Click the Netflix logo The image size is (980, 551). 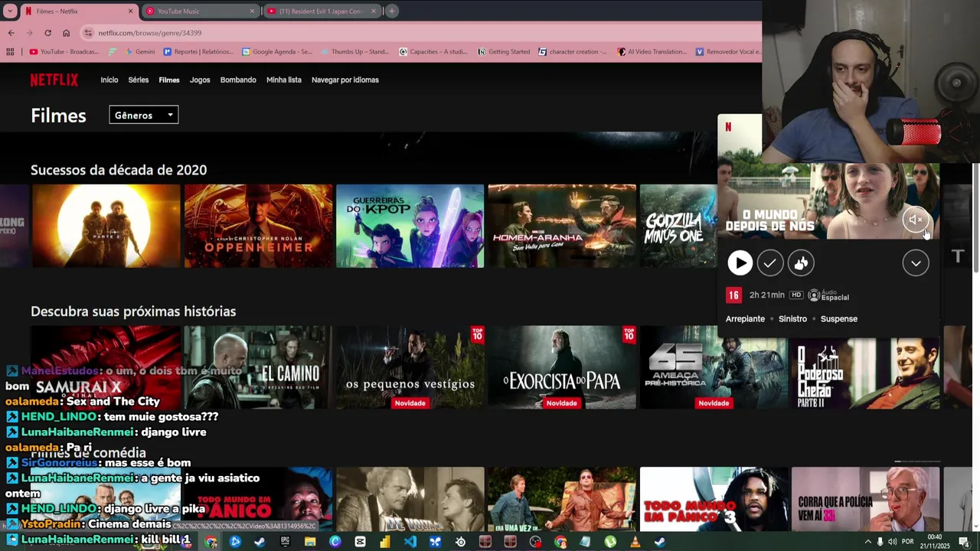coord(54,80)
